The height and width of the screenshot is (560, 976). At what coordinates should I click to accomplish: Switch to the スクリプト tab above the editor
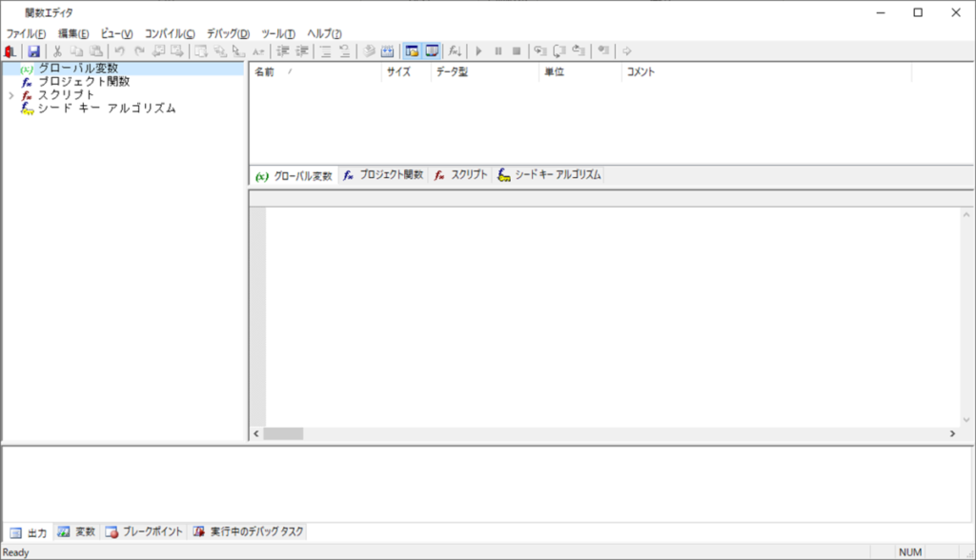click(x=461, y=175)
